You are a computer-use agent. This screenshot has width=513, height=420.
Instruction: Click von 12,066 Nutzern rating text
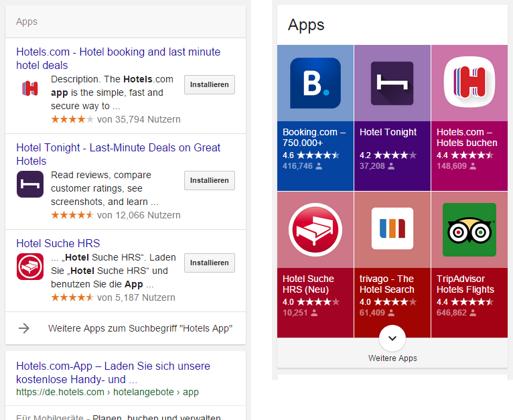[x=139, y=215]
